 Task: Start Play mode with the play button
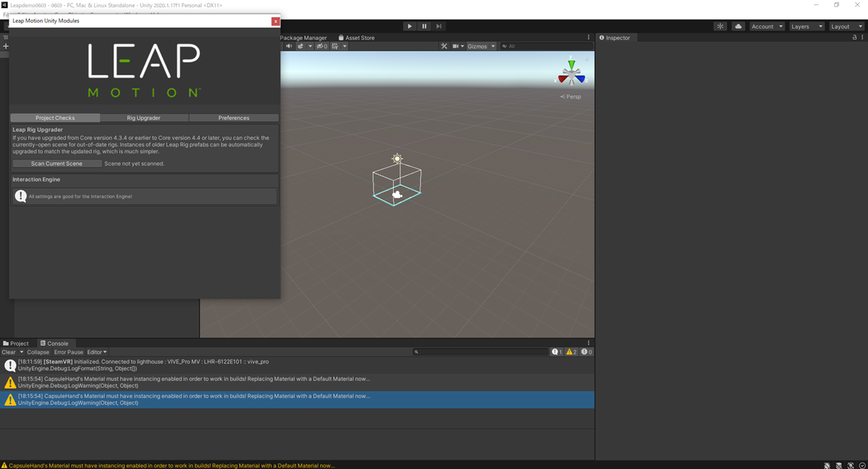[x=410, y=27]
